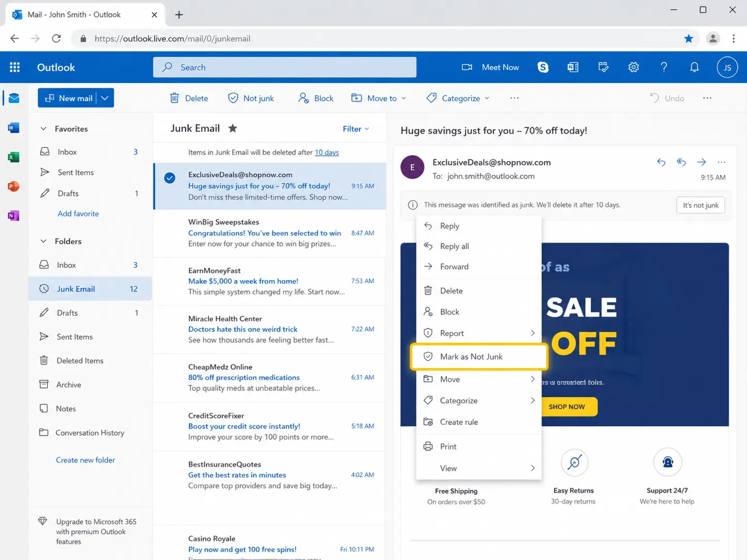747x560 pixels.
Task: Open Categorize dropdown in toolbar
Action: [458, 98]
